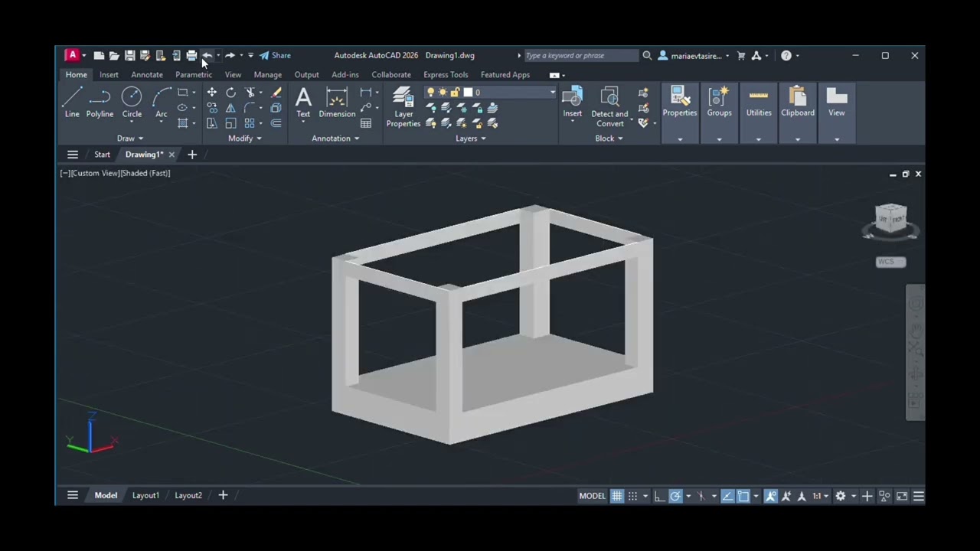Insert a Table from Annotation panel
Image resolution: width=980 pixels, height=551 pixels.
coord(366,123)
